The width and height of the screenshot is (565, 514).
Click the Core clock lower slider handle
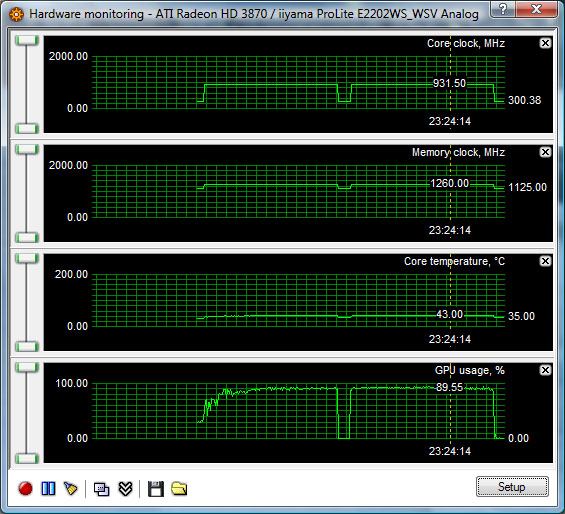(x=27, y=128)
